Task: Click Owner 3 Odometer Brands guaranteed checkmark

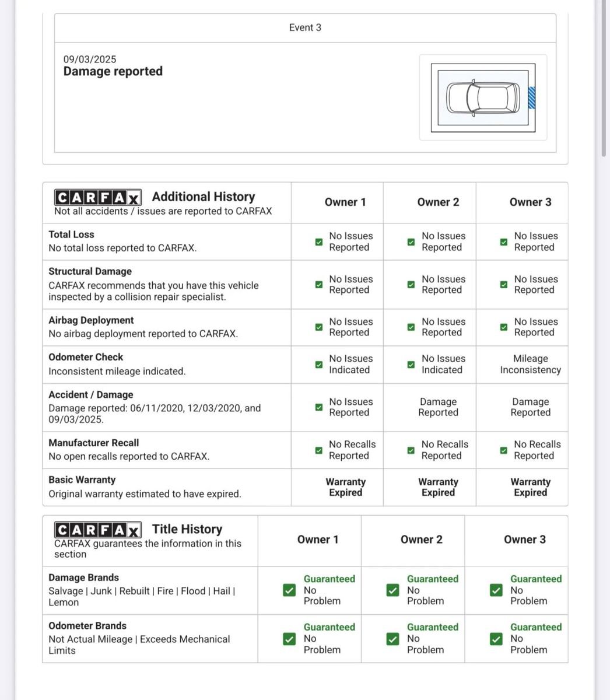Action: 496,639
